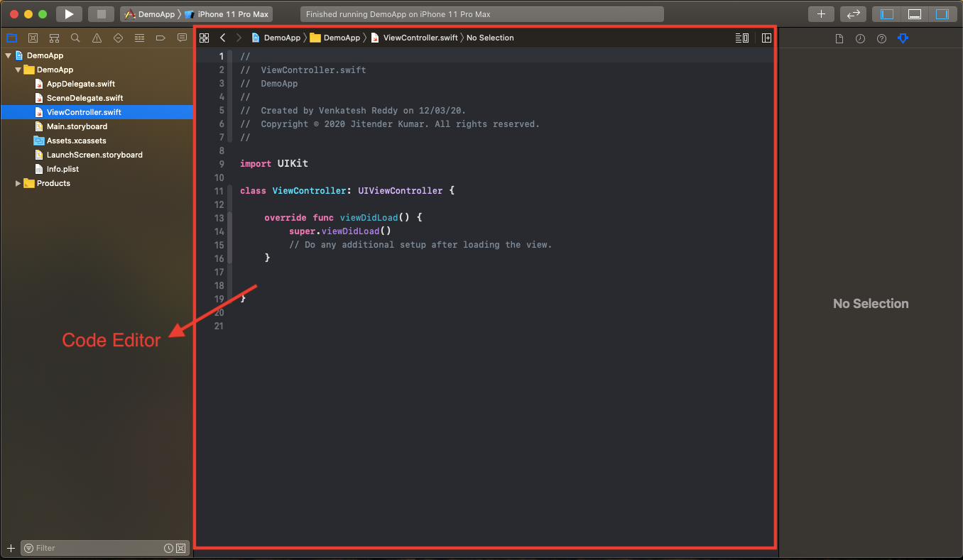Open the Source Control navigator
This screenshot has height=560, width=963.
(33, 38)
